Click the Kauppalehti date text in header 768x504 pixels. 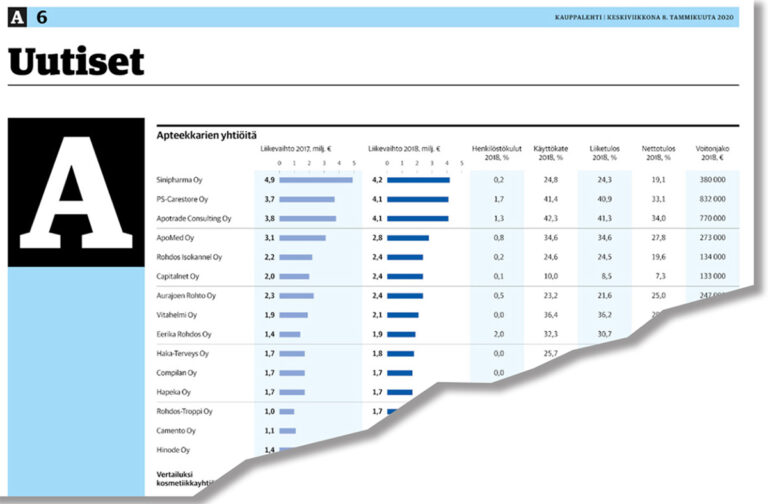(x=645, y=17)
